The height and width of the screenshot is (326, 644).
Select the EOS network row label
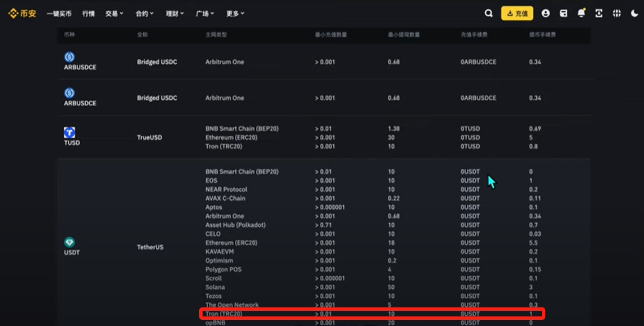click(212, 180)
